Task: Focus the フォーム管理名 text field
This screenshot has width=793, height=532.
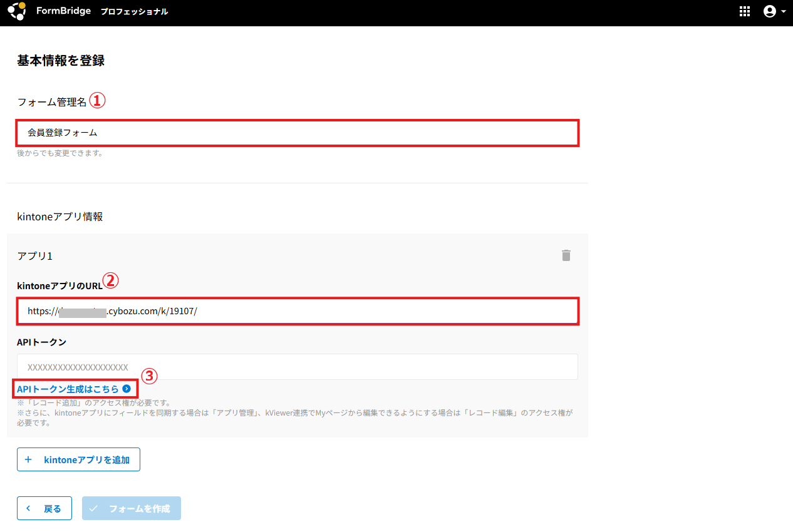Action: click(x=298, y=133)
